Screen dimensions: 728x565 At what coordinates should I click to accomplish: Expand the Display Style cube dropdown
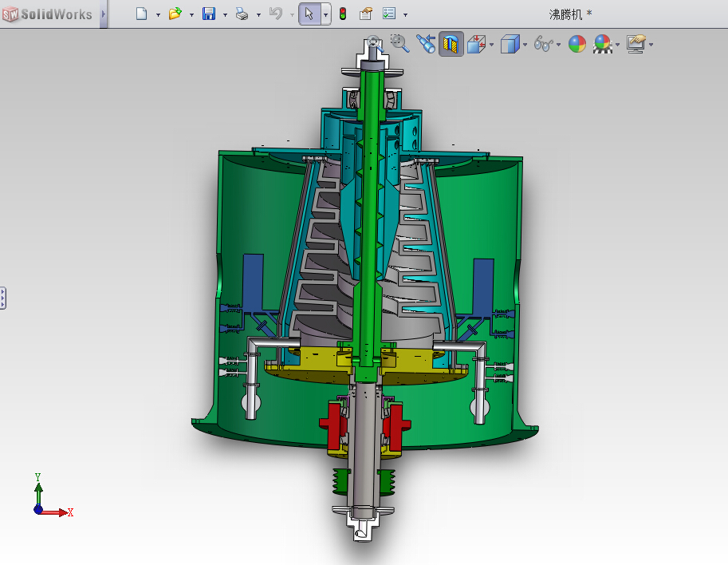524,45
